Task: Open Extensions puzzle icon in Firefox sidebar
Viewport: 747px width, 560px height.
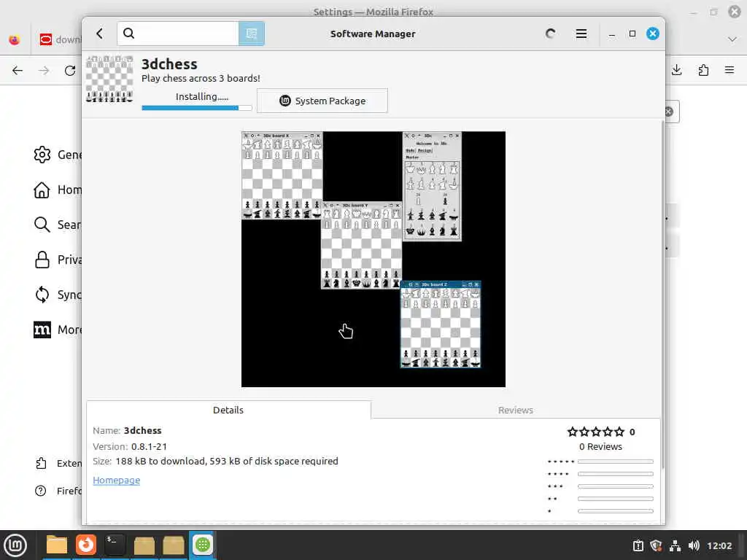Action: coord(41,463)
